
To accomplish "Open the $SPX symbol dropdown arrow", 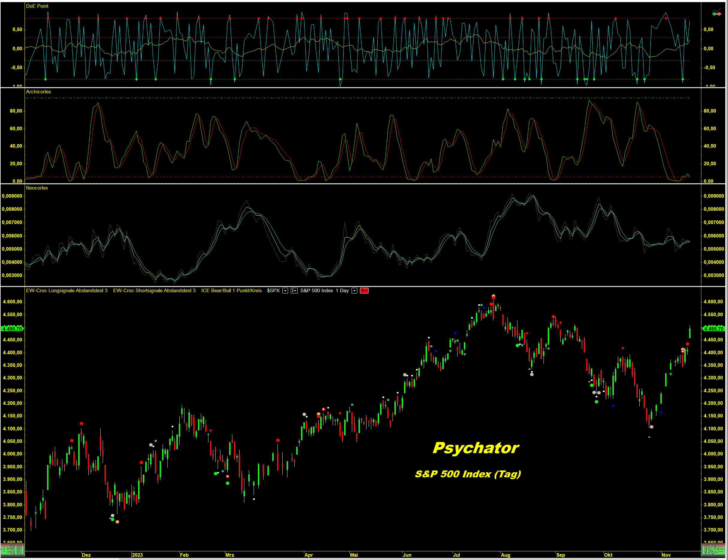I will [x=285, y=291].
